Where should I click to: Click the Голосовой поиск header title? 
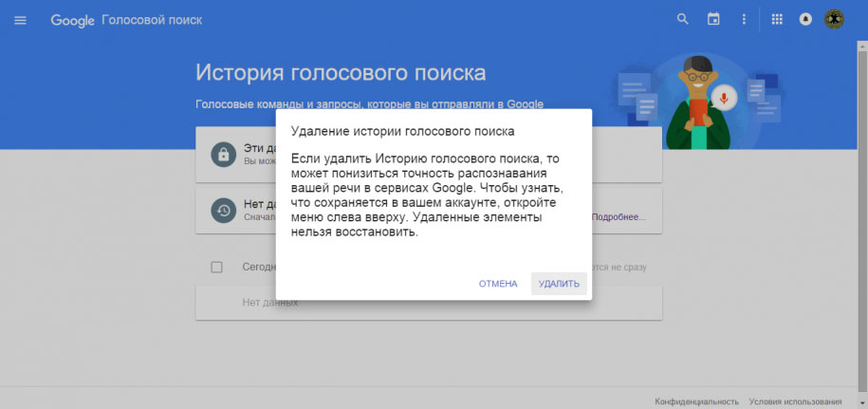coord(152,21)
